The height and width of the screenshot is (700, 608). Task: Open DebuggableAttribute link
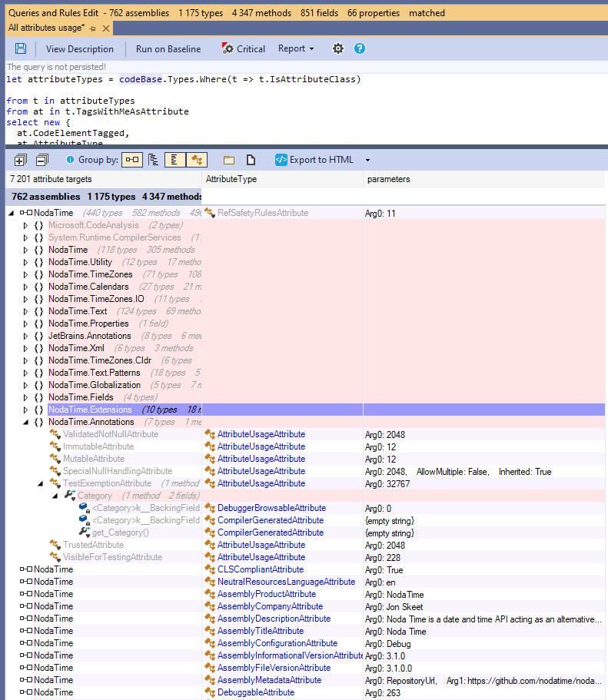tap(256, 692)
